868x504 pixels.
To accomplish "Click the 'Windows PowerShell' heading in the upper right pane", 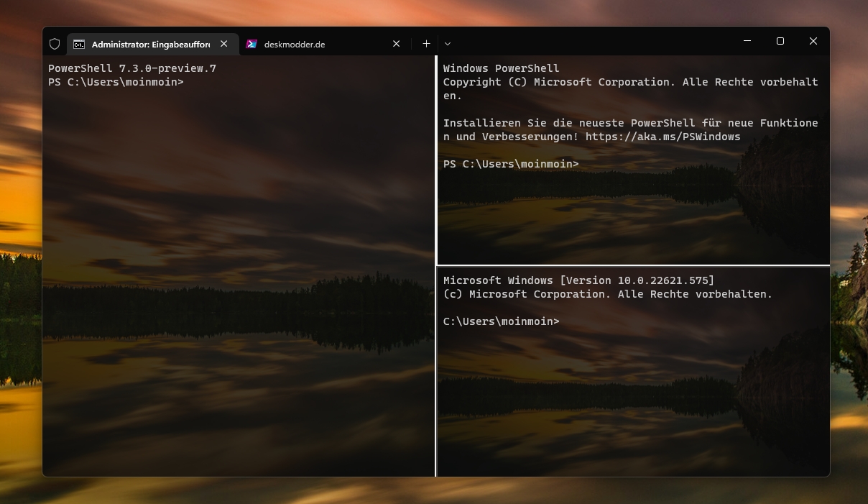I will pos(501,68).
